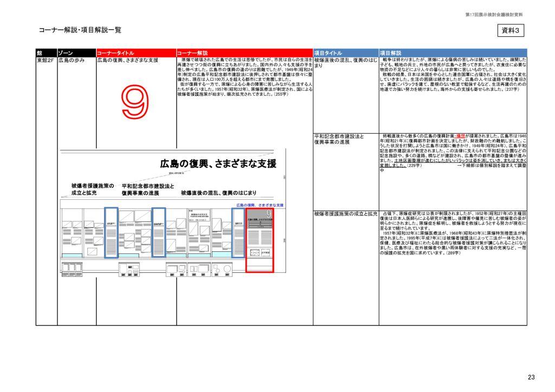Select the red-bordered panel in the floor diagram

pos(260,240)
